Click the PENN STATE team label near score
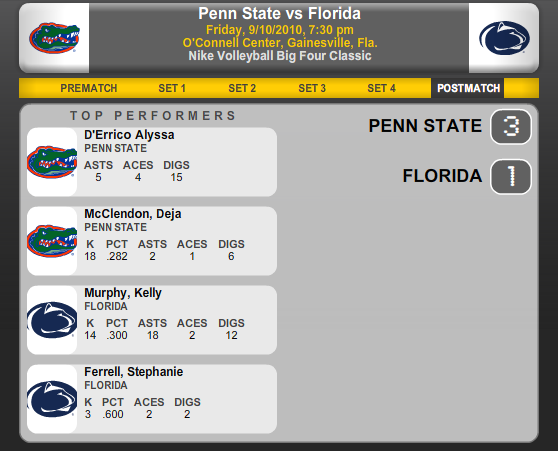558x451 pixels. [425, 126]
